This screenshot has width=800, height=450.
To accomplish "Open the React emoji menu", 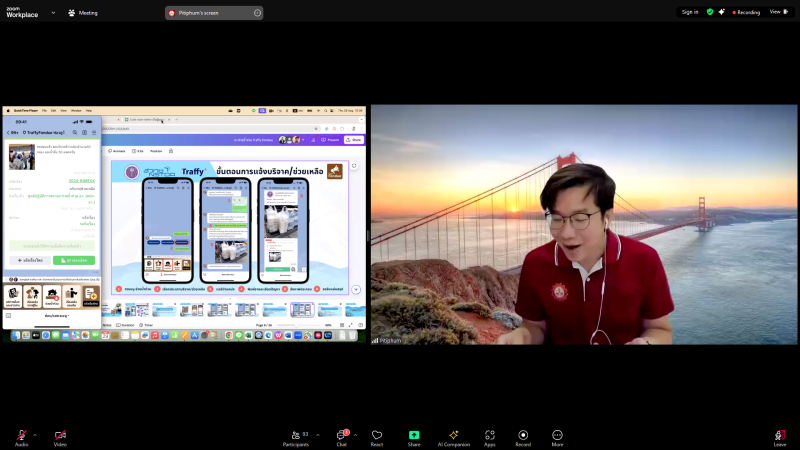I will pos(377,435).
